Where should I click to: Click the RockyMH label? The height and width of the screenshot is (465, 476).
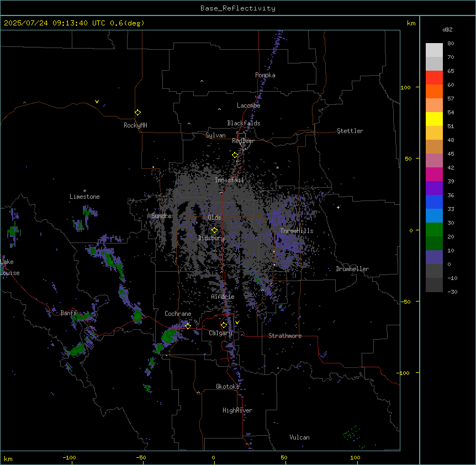[x=135, y=125]
